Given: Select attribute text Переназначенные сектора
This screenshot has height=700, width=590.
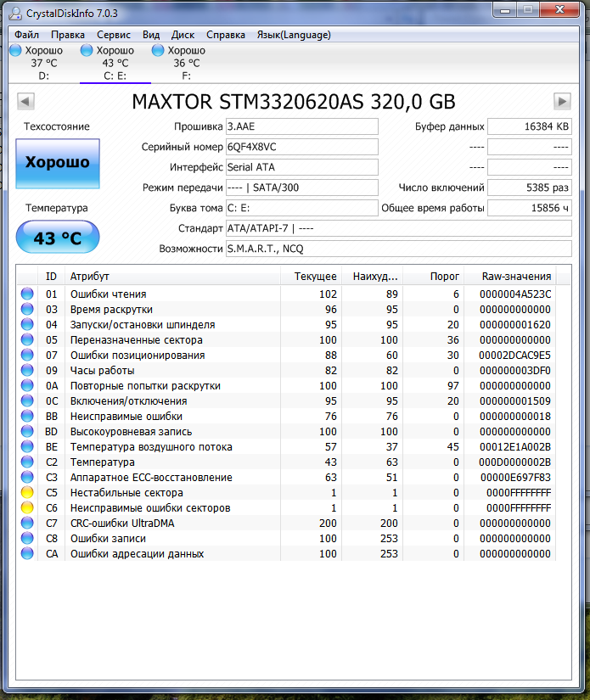Looking at the screenshot, I should pyautogui.click(x=136, y=340).
